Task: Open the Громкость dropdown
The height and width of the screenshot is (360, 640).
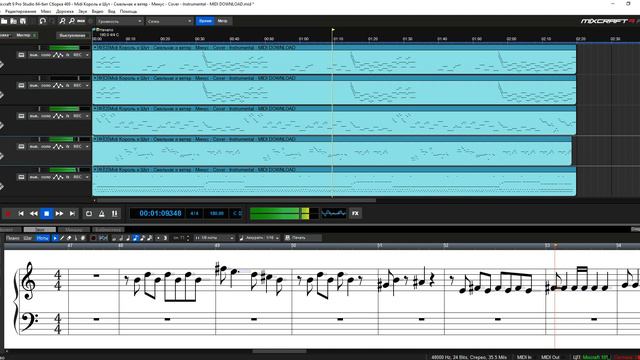Action: [x=119, y=21]
